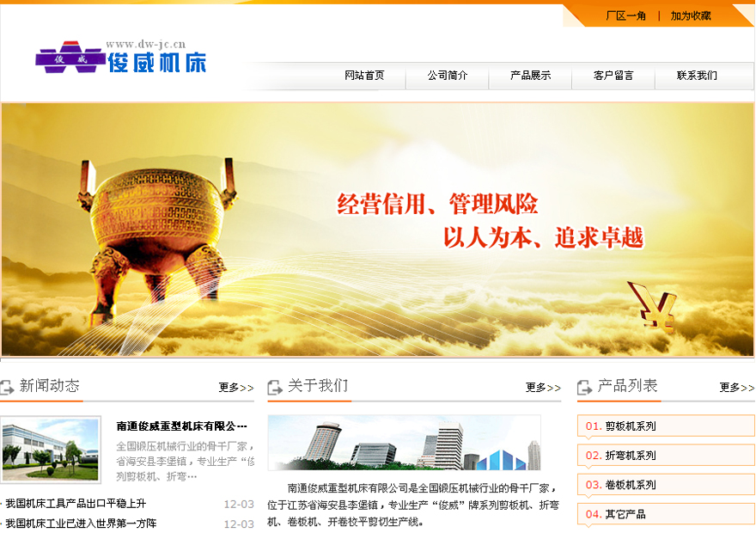
Task: Click the 新闻动态 section header icon
Action: point(7,387)
